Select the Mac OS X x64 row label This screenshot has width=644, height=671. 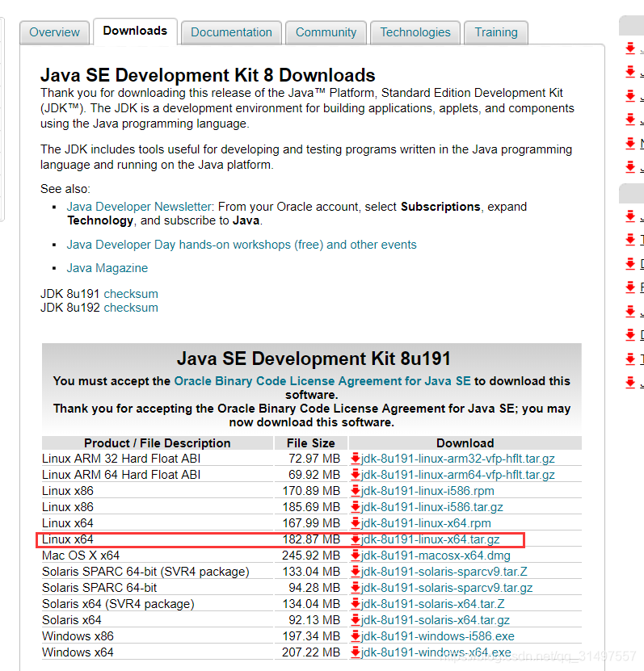81,556
